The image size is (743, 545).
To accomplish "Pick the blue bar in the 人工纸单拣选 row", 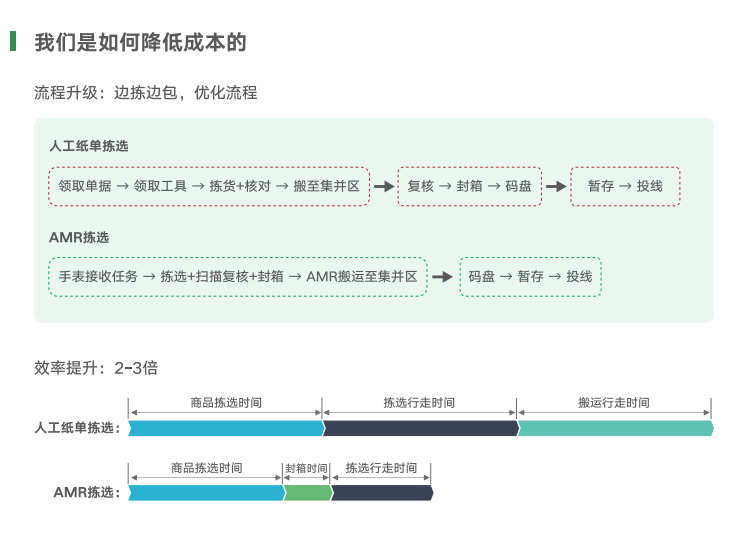I will coord(225,428).
